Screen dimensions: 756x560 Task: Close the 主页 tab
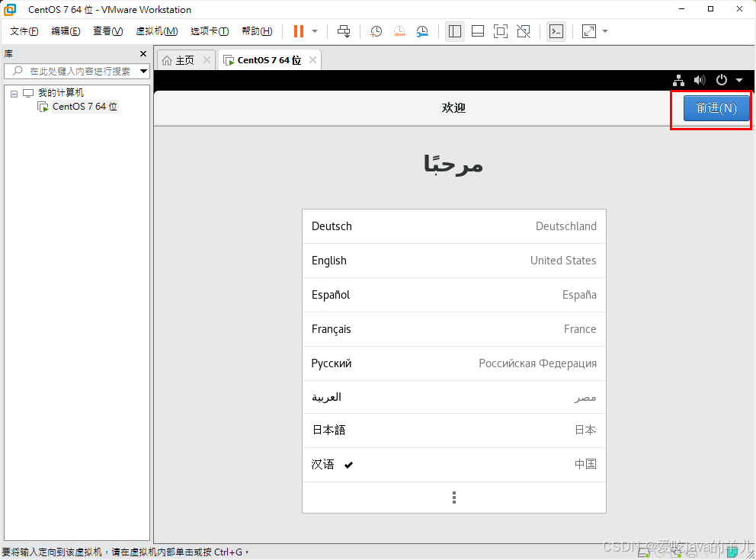point(207,59)
